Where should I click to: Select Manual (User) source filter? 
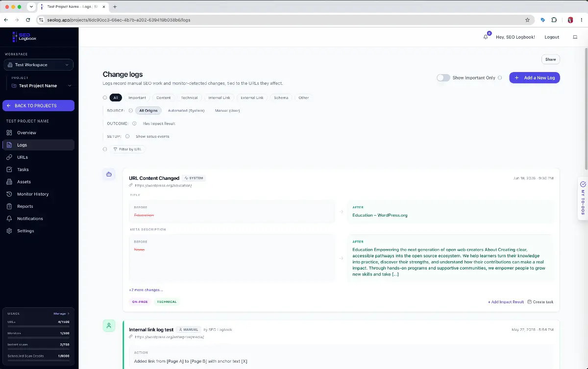click(x=227, y=111)
